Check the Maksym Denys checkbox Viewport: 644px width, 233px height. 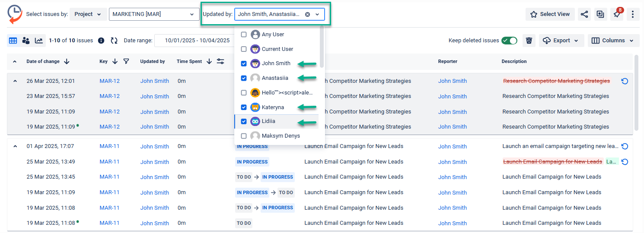coord(244,136)
